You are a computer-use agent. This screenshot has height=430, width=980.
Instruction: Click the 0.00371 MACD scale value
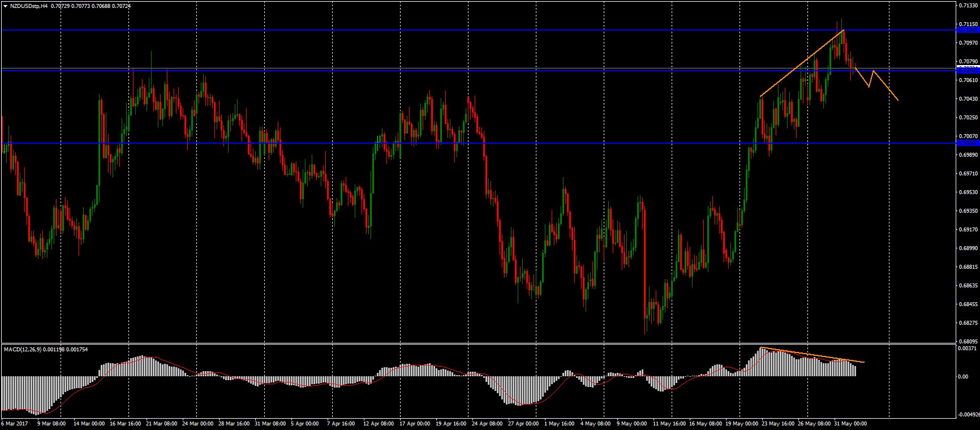pos(969,349)
